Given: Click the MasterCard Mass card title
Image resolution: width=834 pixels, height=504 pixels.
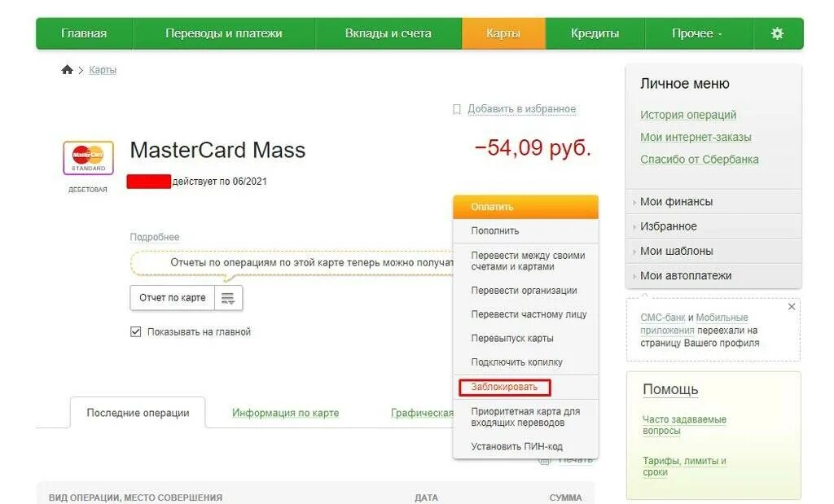Looking at the screenshot, I should (217, 150).
